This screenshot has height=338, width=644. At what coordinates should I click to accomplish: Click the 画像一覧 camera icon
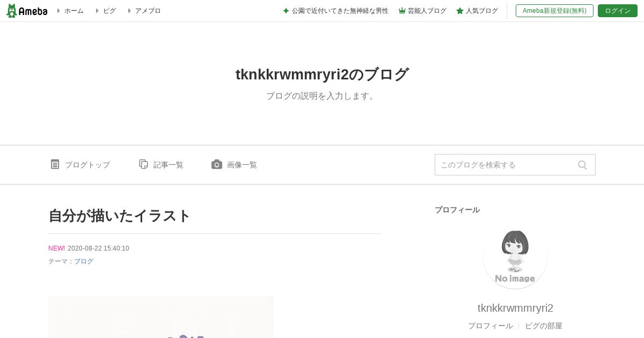(216, 164)
